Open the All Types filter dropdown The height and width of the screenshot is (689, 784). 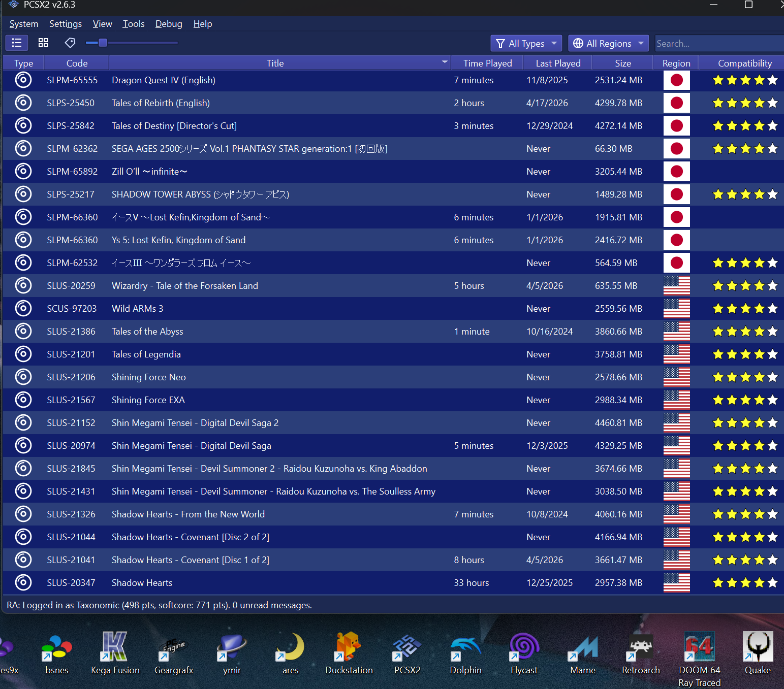click(526, 44)
